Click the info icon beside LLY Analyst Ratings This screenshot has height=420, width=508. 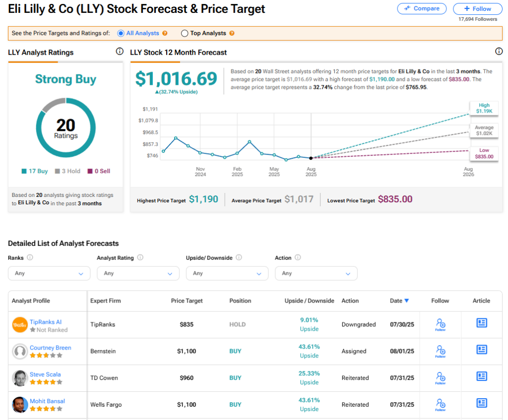click(120, 52)
